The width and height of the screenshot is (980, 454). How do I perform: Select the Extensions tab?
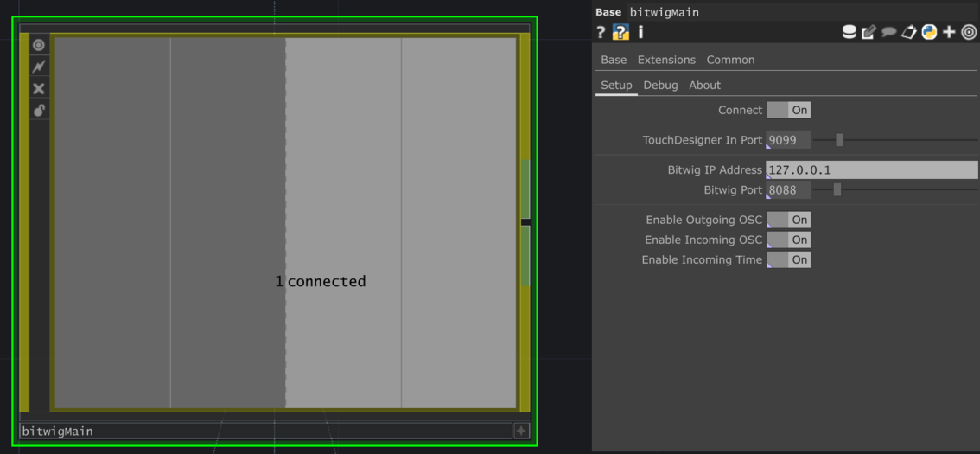[666, 60]
